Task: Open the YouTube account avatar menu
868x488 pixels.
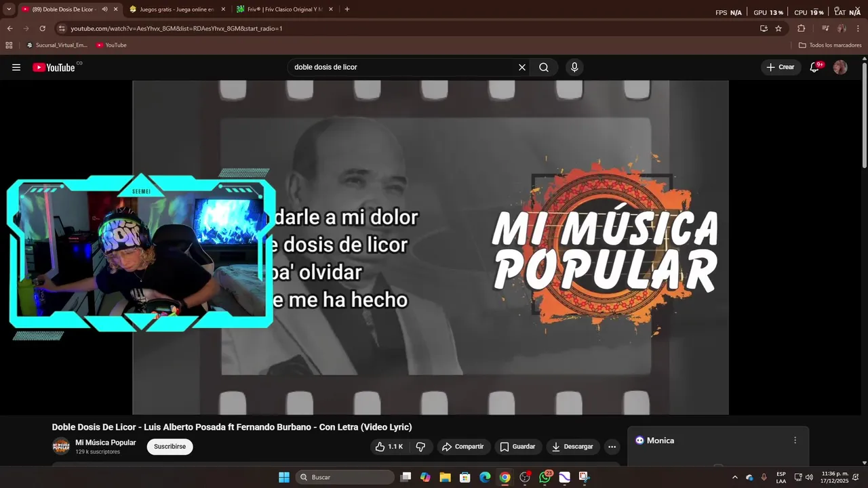Action: [x=840, y=67]
